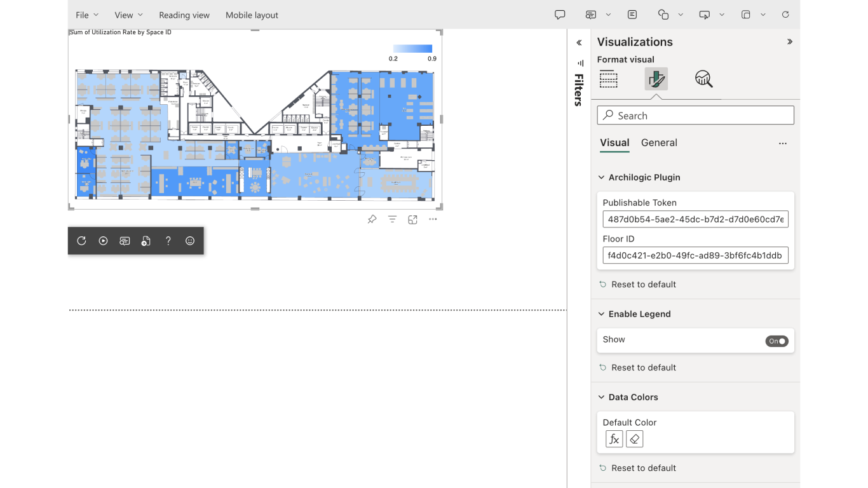Open the View menu dropdown
Viewport: 868px width, 488px height.
click(128, 15)
